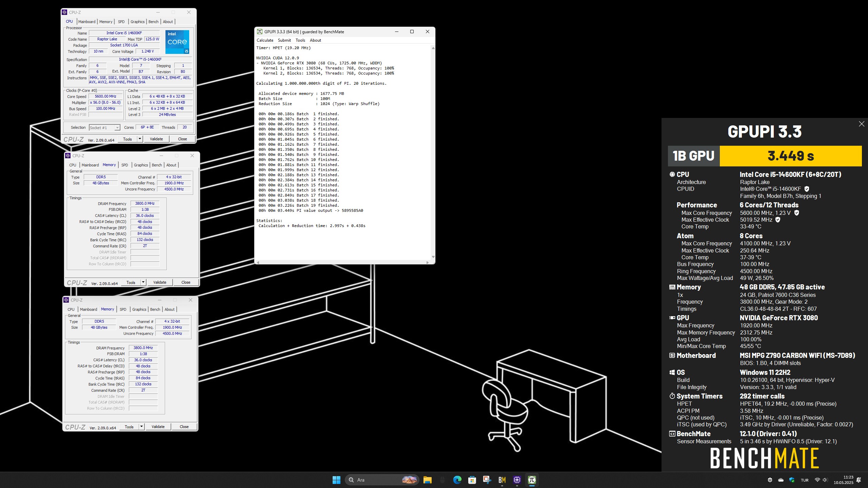Open SPD tab in middle CPU-Z window

pos(124,165)
